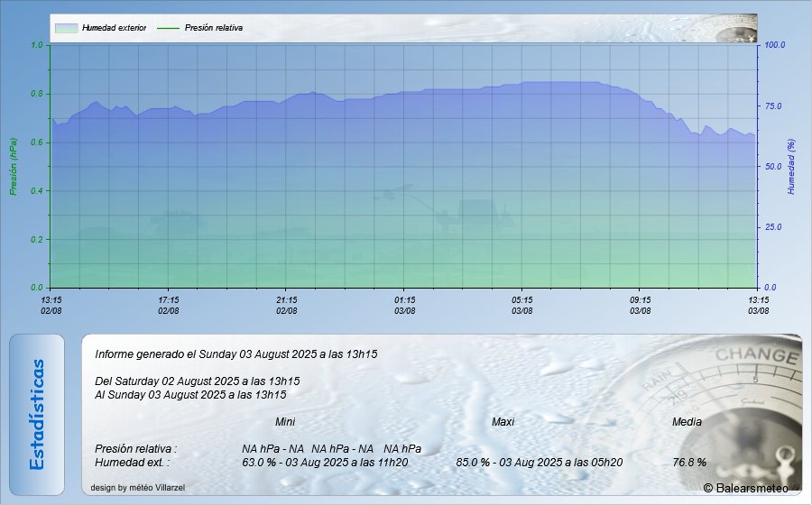Click the 0.2 pressure axis value

(37, 240)
